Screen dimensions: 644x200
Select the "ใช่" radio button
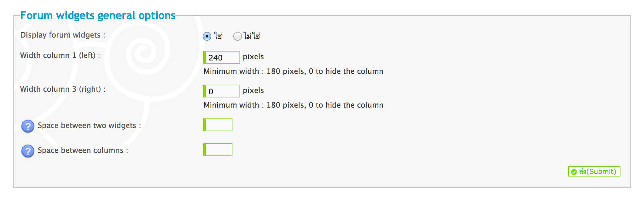click(207, 36)
